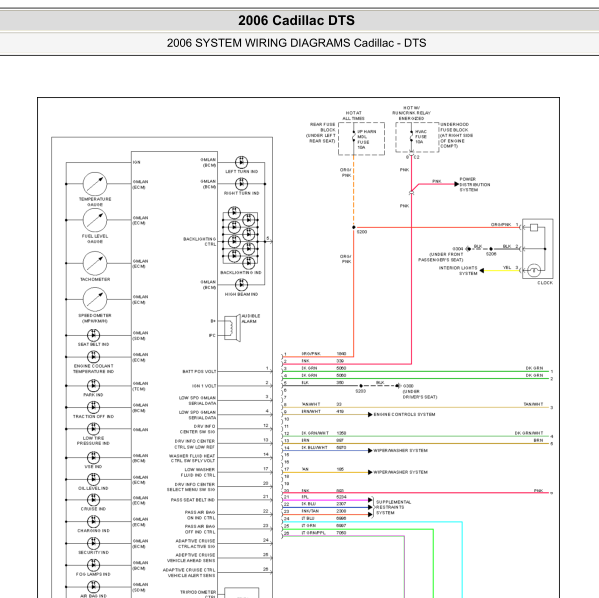This screenshot has width=599, height=598.
Task: Click the "IGN 1 VOLT" terminal label
Action: click(x=204, y=386)
